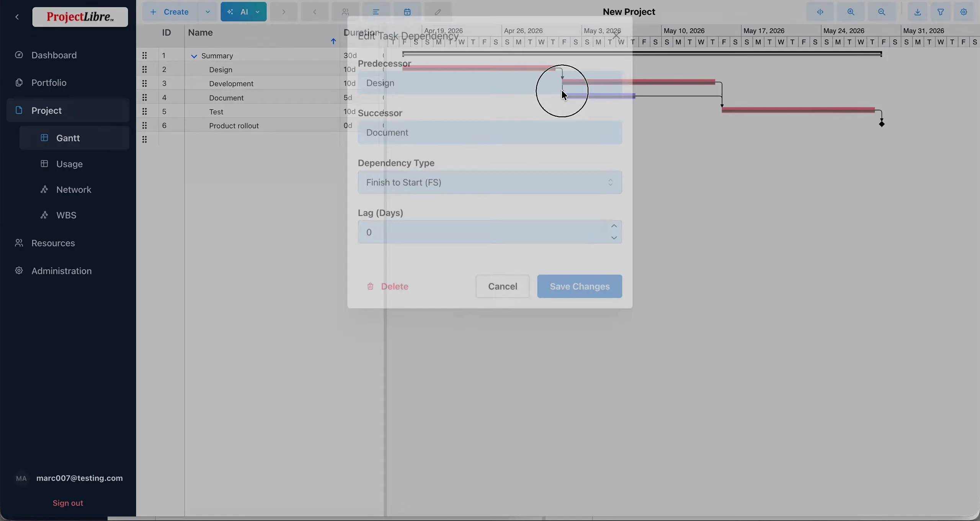Screen dimensions: 980x521
Task: Zoom in on the Gantt chart
Action: [851, 12]
